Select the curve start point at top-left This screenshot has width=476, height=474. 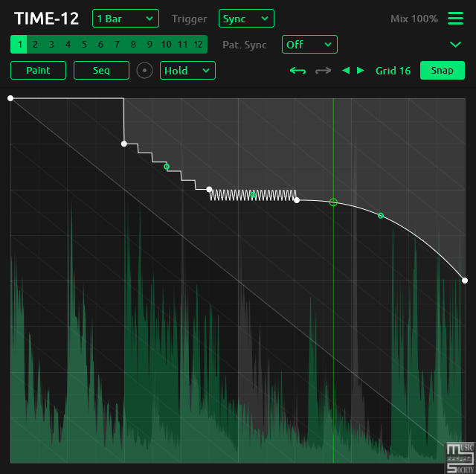pos(10,98)
